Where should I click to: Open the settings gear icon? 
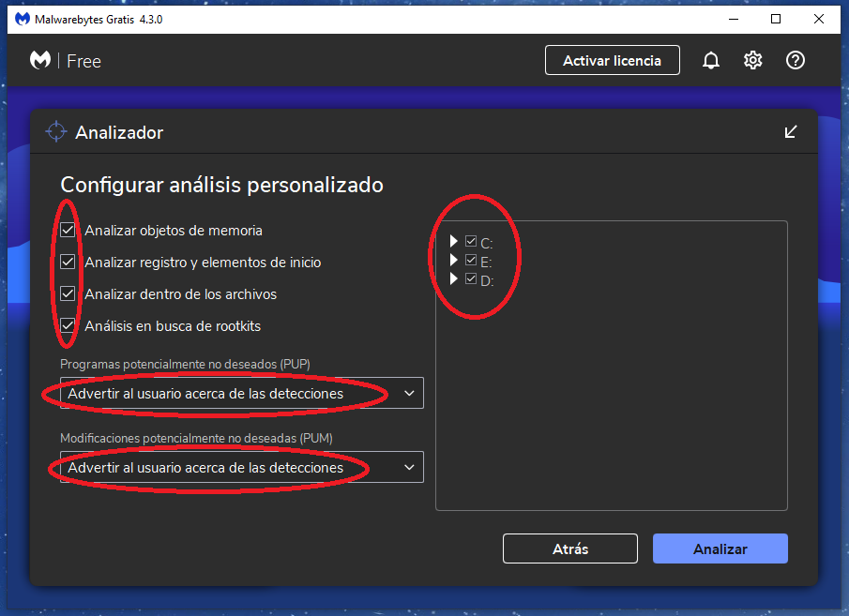(752, 61)
